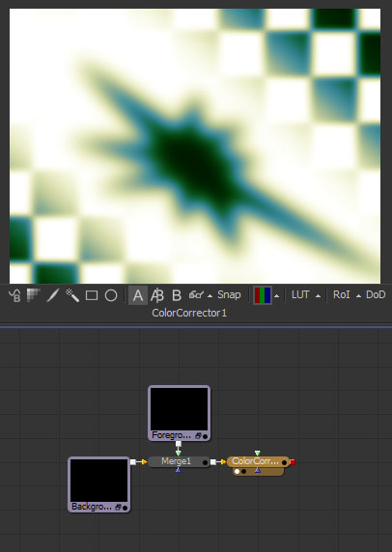
Task: Click the blue mask input triangle under ColorCorrector
Action: [258, 470]
